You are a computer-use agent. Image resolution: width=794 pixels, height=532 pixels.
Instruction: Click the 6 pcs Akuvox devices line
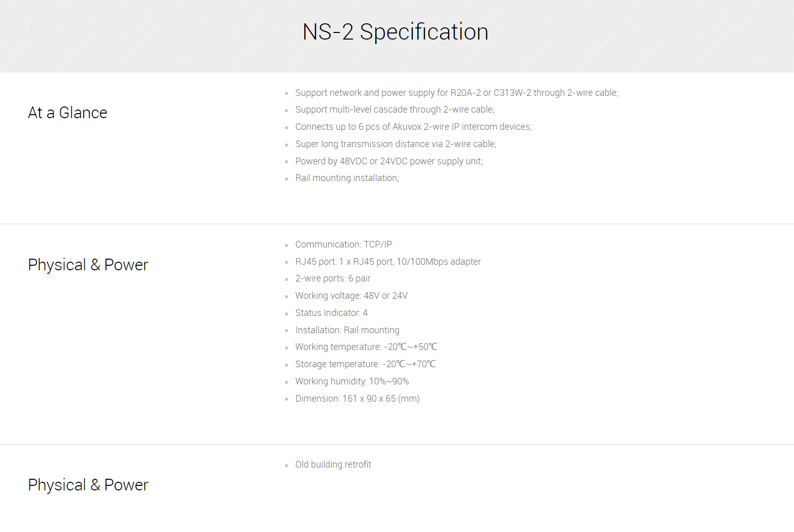(413, 127)
